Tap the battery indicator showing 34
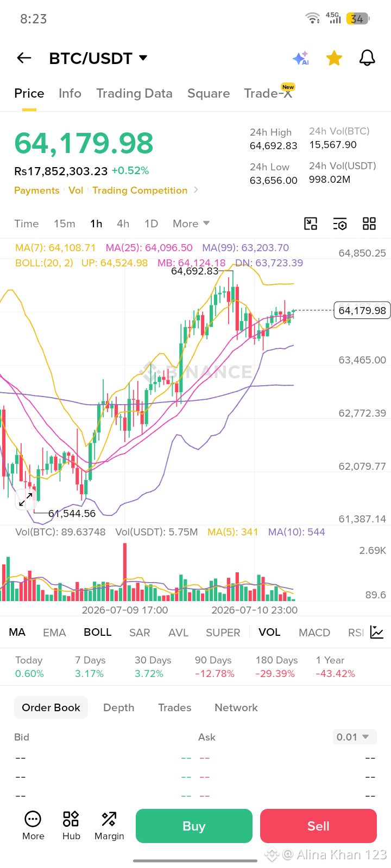 357,18
